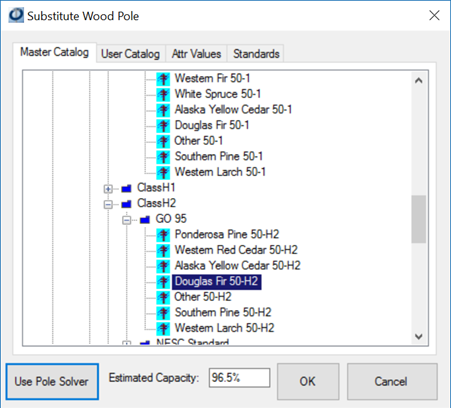Select the Western Fir 50-1 pole icon
The width and height of the screenshot is (451, 408).
(x=163, y=79)
